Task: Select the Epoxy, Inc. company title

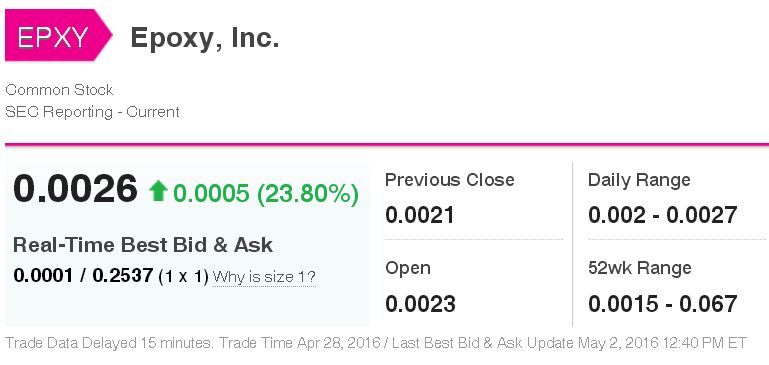Action: (x=205, y=37)
